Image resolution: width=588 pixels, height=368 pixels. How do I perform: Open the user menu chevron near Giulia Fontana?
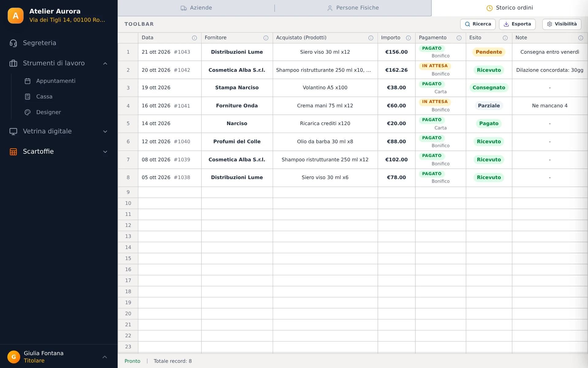pos(105,357)
